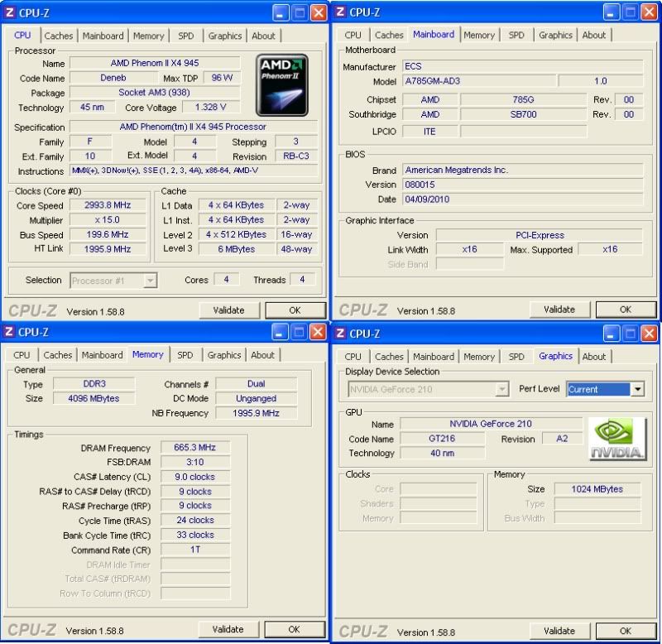Viewport: 662px width, 644px height.
Task: Click the Graphic Interface version PCI-Express
Action: [x=540, y=235]
